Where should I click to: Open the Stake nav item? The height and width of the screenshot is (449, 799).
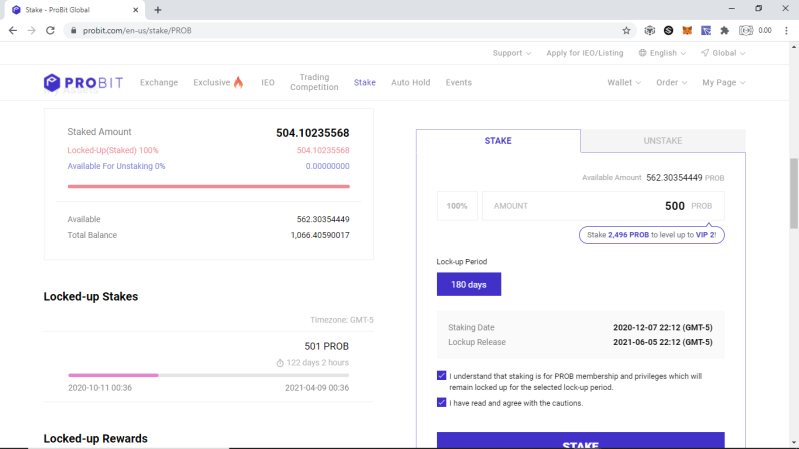coord(365,83)
